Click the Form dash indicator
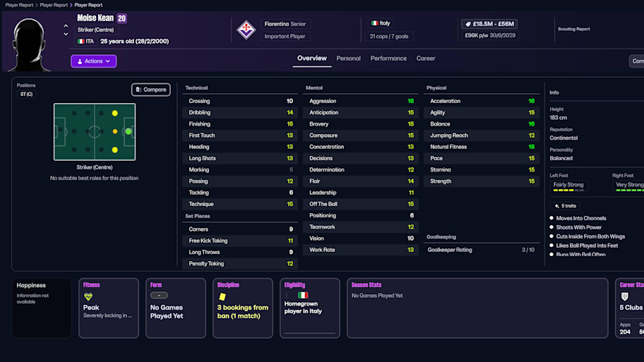 tap(159, 295)
